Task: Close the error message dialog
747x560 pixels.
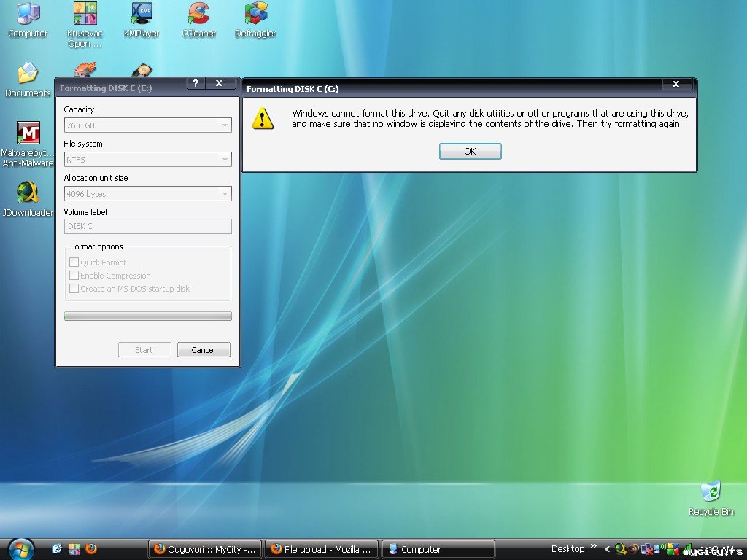Action: click(676, 84)
